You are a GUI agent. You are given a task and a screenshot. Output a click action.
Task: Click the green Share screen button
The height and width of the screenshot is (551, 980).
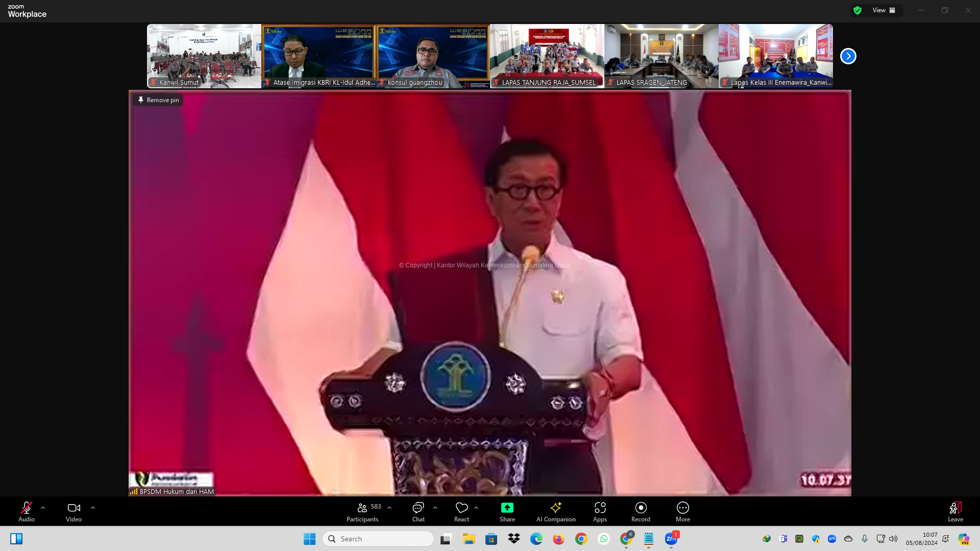point(507,508)
